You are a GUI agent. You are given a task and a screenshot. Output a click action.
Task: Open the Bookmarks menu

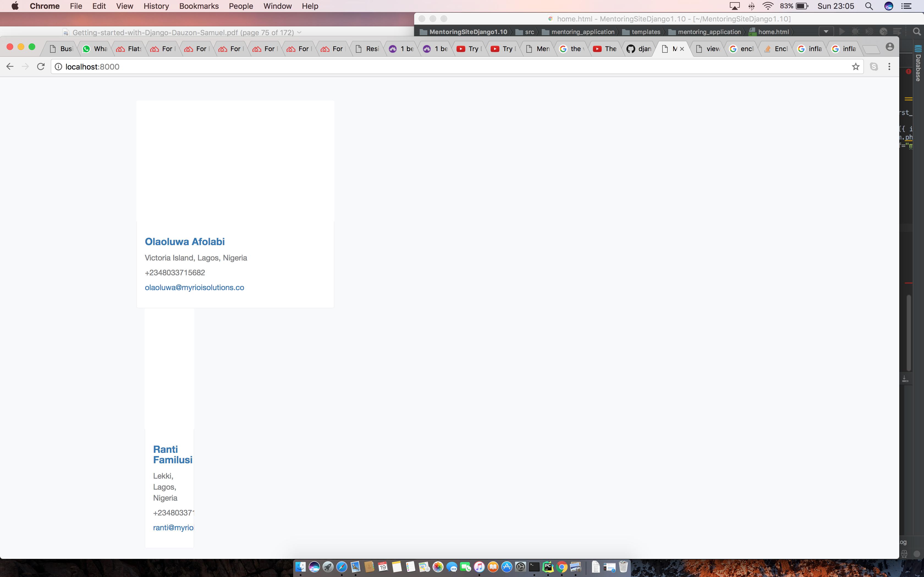click(x=199, y=6)
